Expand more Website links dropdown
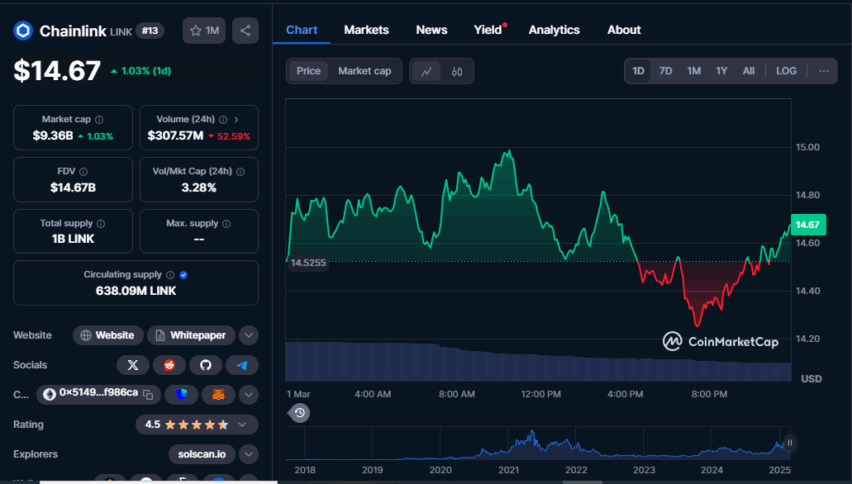 (x=248, y=336)
